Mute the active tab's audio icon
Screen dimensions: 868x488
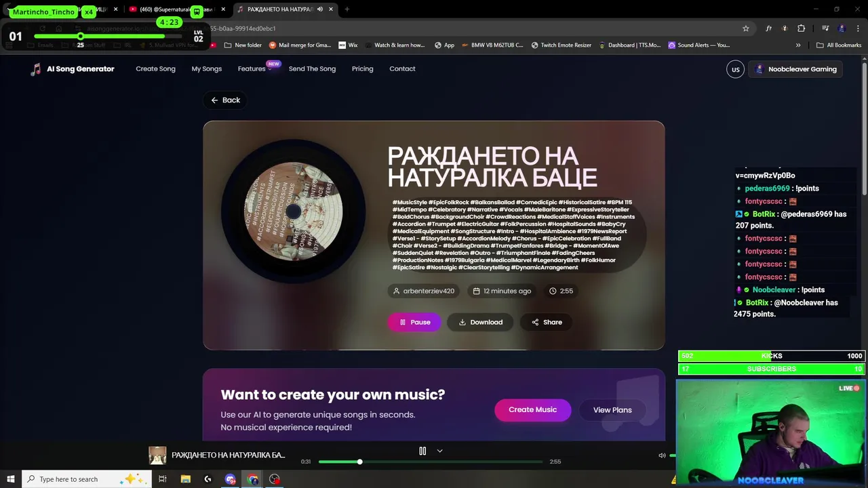point(320,9)
